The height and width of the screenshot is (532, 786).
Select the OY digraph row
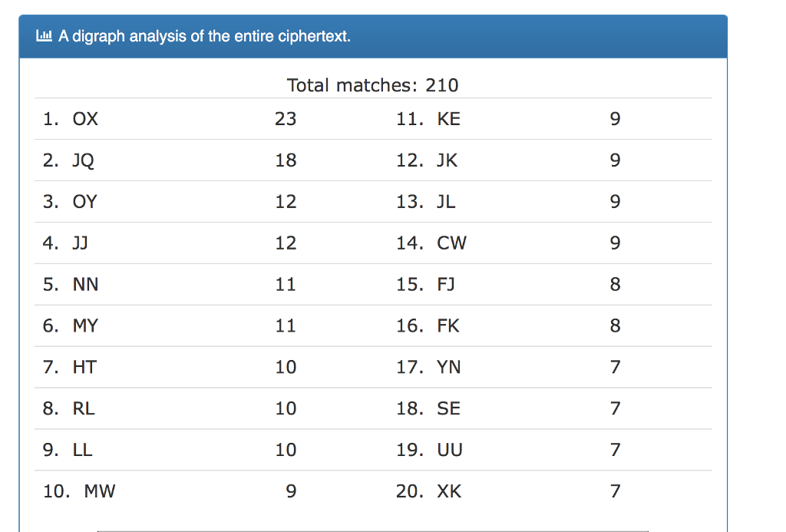pyautogui.click(x=171, y=202)
